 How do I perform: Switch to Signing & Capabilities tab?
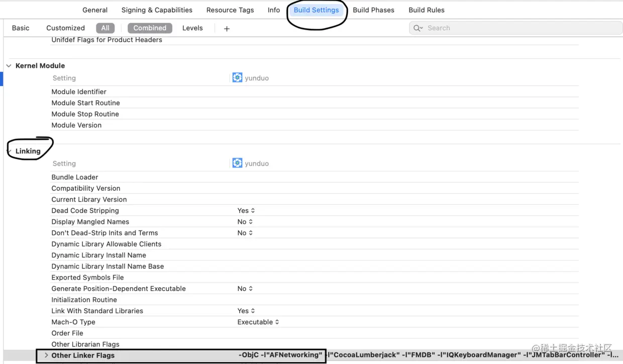[157, 10]
